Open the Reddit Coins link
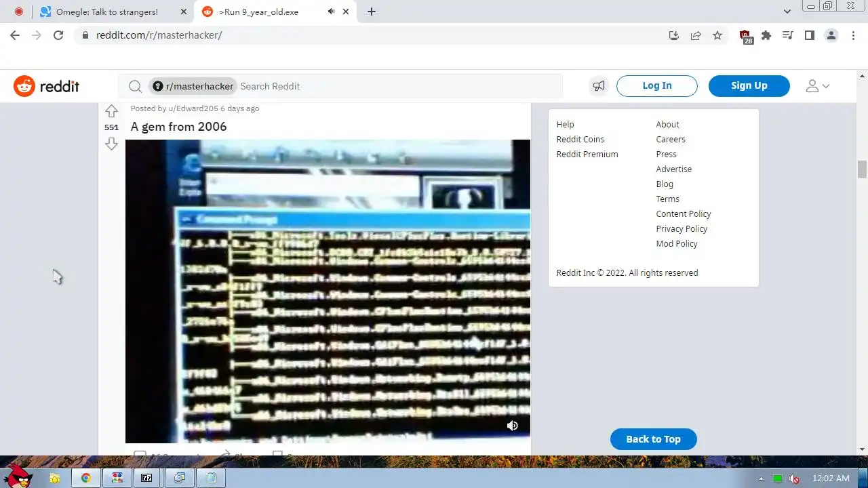This screenshot has width=868, height=488. 580,139
